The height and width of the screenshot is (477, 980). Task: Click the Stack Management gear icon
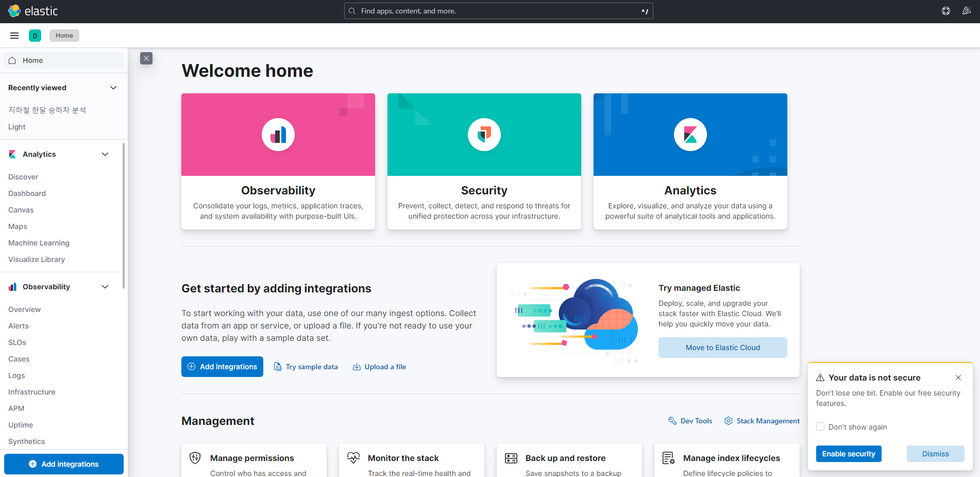pos(729,421)
